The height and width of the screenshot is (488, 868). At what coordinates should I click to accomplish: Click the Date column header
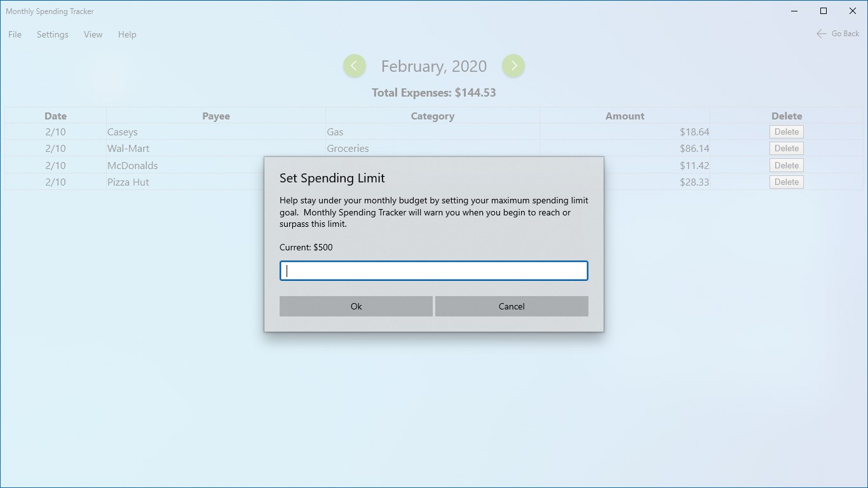coord(56,116)
